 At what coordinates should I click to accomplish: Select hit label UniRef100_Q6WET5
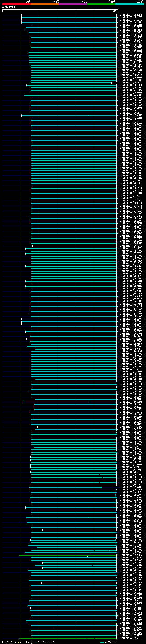point(131,110)
